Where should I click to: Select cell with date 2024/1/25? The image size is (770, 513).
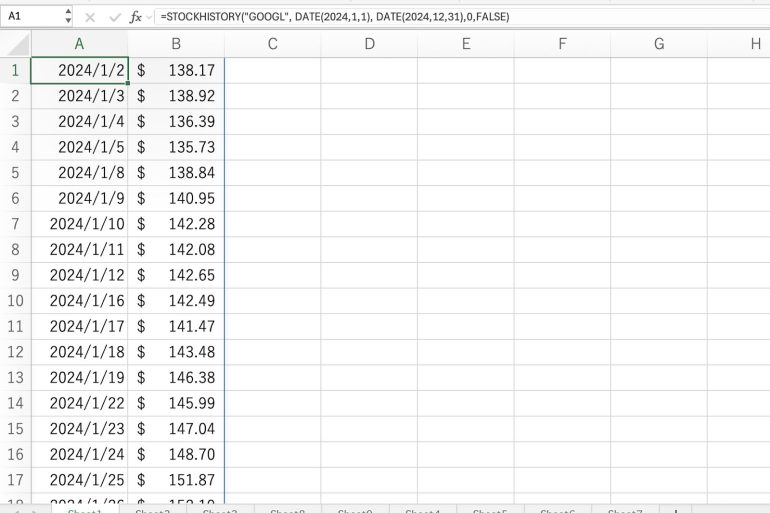pos(79,480)
